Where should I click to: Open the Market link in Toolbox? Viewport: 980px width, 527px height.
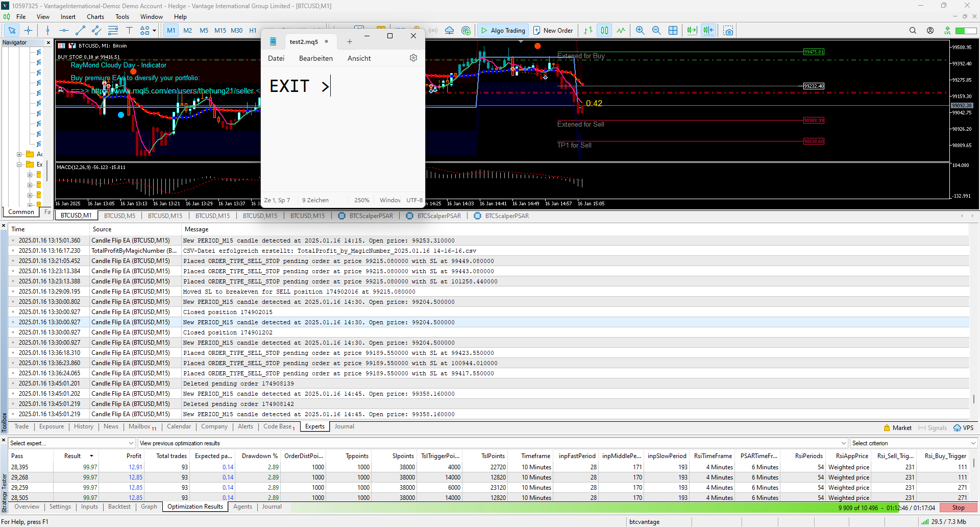[898, 428]
